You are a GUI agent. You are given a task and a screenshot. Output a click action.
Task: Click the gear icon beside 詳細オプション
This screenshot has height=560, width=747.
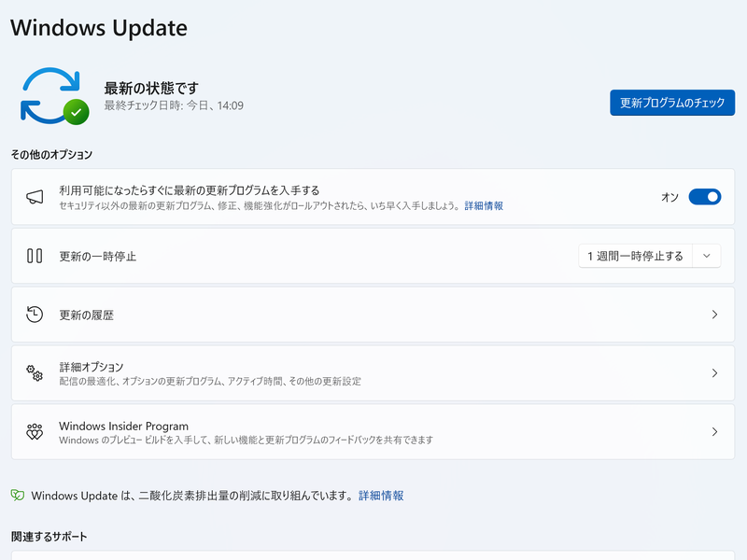(x=35, y=372)
